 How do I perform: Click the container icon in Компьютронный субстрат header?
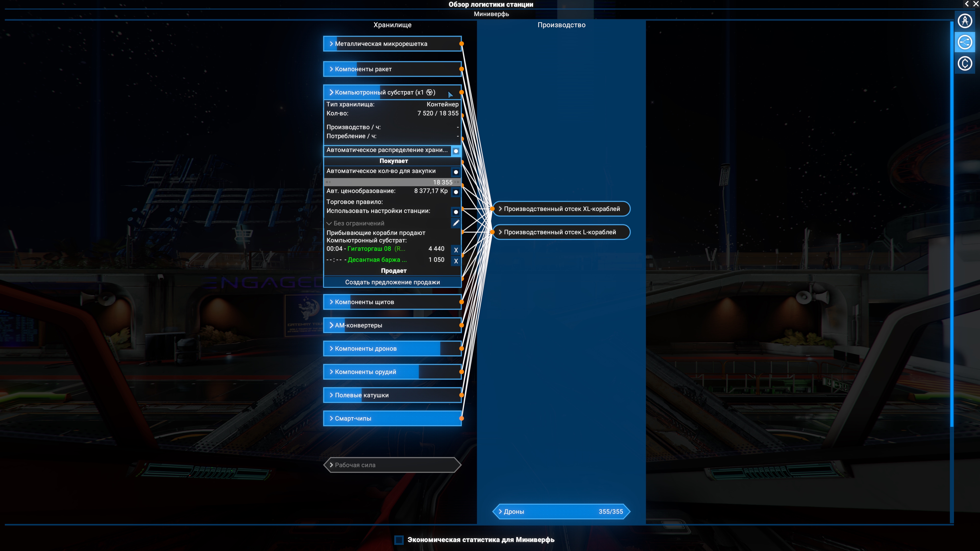tap(430, 92)
